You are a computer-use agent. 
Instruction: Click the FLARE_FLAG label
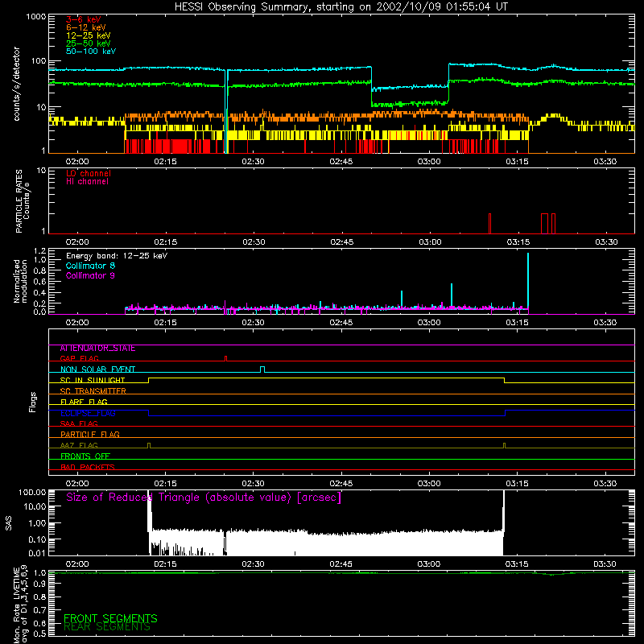84,402
